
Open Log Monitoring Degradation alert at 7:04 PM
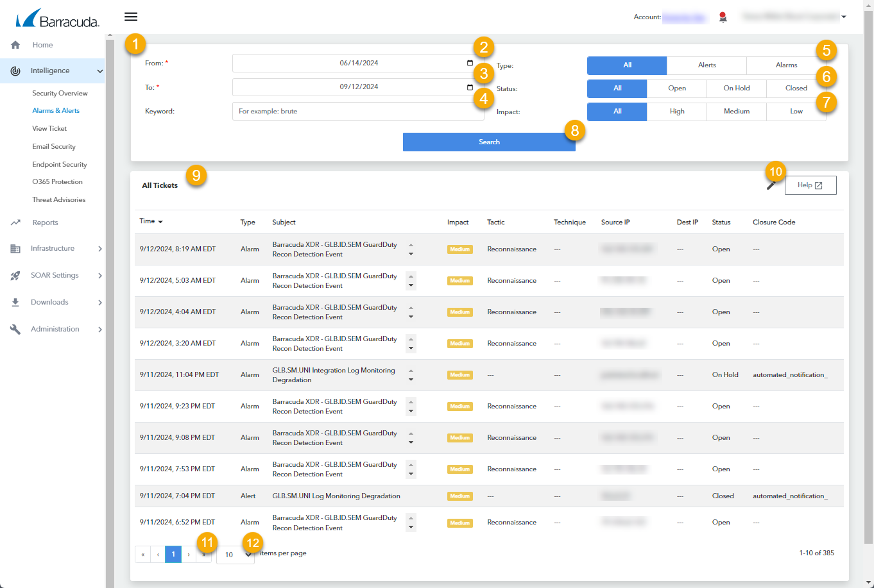336,496
